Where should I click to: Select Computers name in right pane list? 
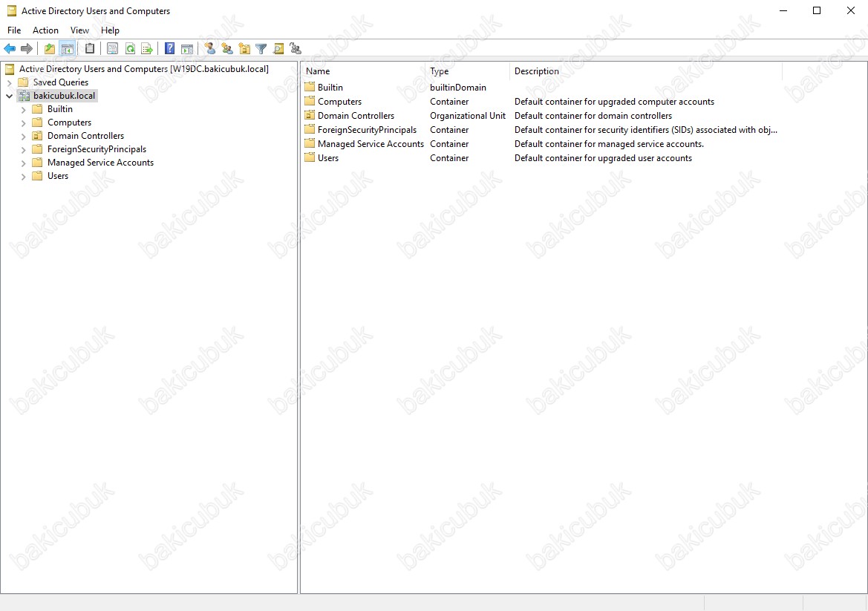pyautogui.click(x=339, y=102)
